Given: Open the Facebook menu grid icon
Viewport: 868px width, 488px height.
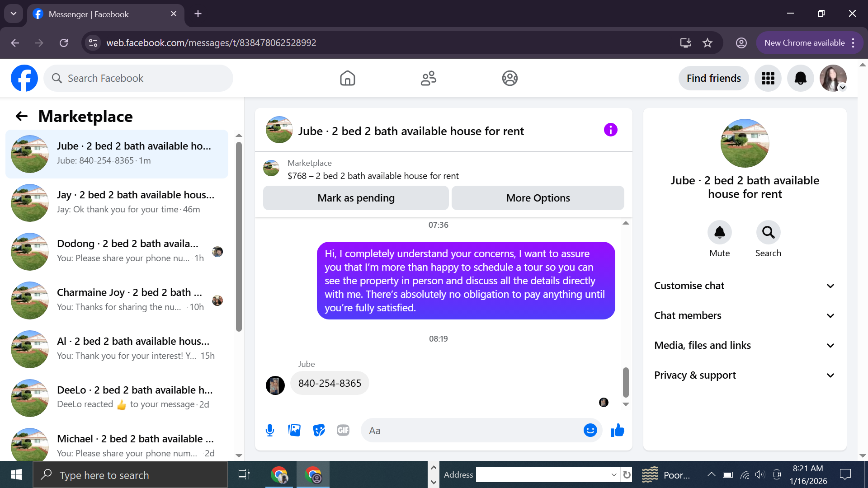Looking at the screenshot, I should pos(768,78).
